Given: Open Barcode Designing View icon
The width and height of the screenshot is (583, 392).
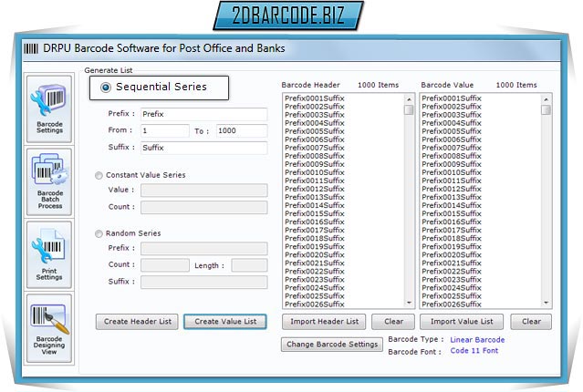Looking at the screenshot, I should 49,328.
